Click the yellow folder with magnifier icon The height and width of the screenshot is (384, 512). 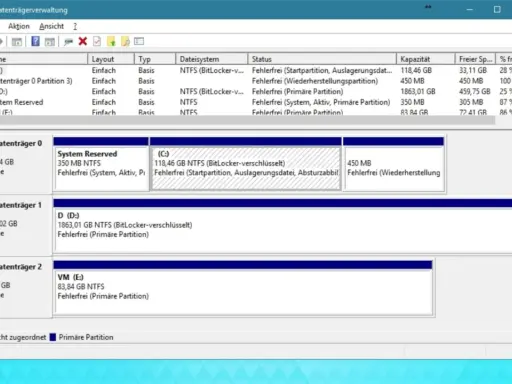pos(125,41)
